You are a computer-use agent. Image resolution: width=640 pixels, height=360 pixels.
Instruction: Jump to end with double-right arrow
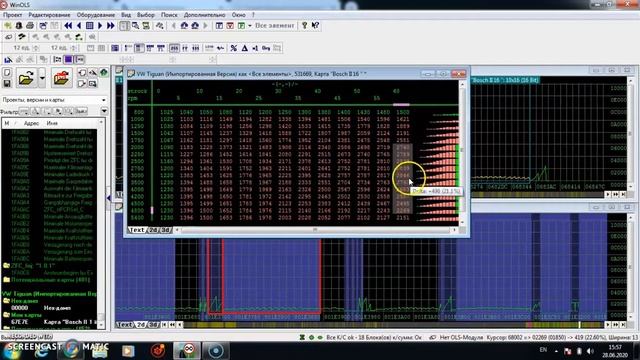111,26
